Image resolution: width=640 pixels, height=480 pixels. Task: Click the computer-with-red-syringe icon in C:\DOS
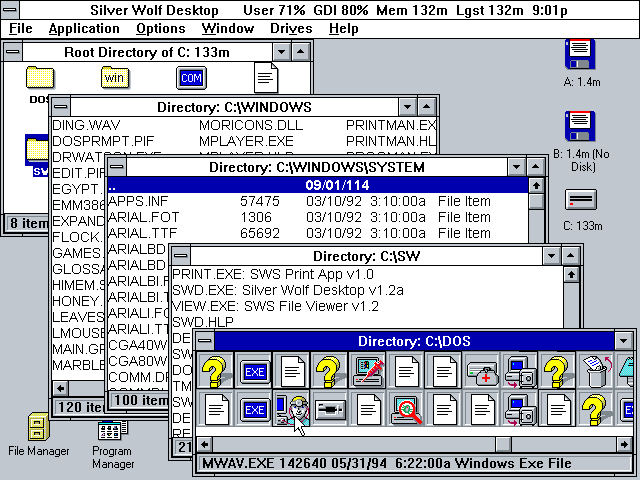(x=368, y=371)
